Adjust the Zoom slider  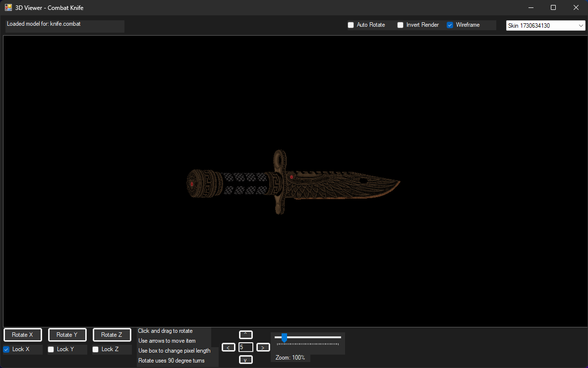click(284, 338)
